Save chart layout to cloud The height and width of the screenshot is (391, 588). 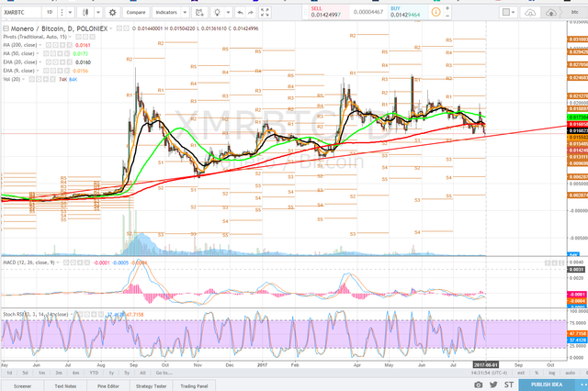[x=551, y=12]
